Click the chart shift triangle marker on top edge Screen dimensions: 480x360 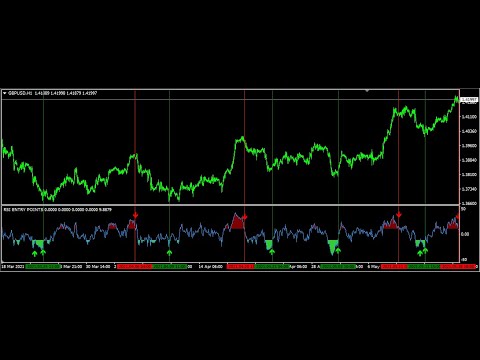367,90
